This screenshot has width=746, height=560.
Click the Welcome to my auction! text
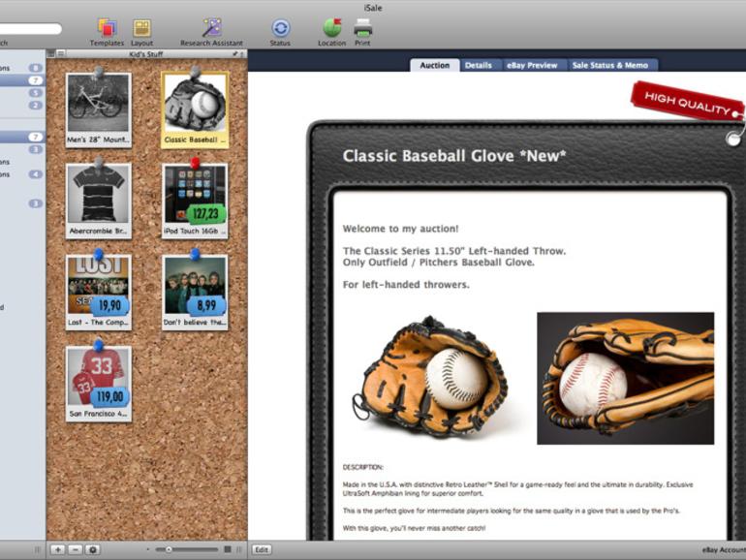[x=400, y=229]
